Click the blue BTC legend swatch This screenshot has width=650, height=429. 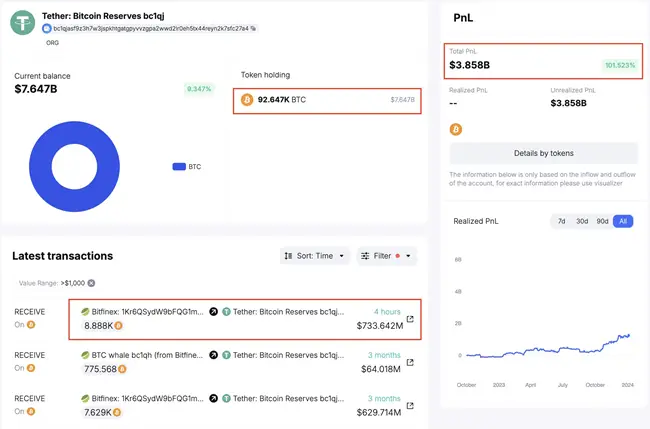coord(179,167)
